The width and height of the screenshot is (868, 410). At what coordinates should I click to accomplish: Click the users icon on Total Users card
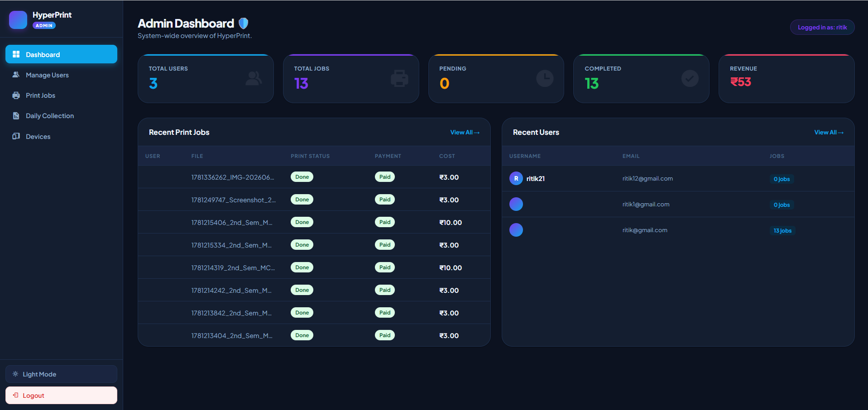click(x=254, y=78)
